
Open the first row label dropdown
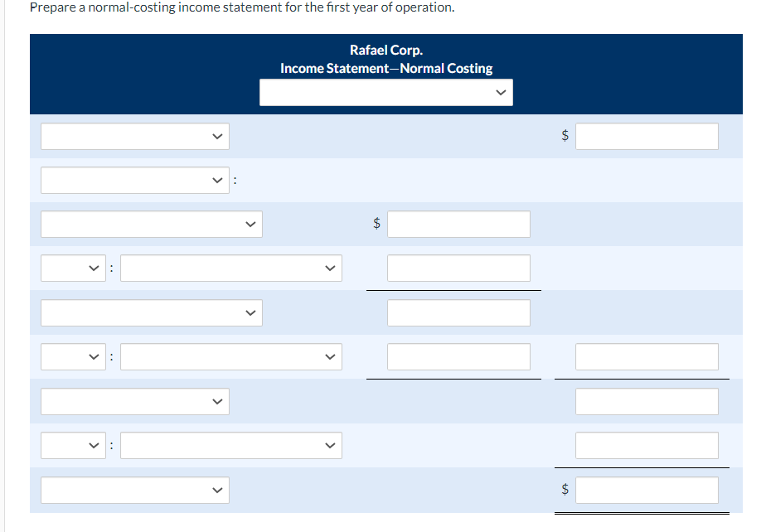tap(135, 136)
